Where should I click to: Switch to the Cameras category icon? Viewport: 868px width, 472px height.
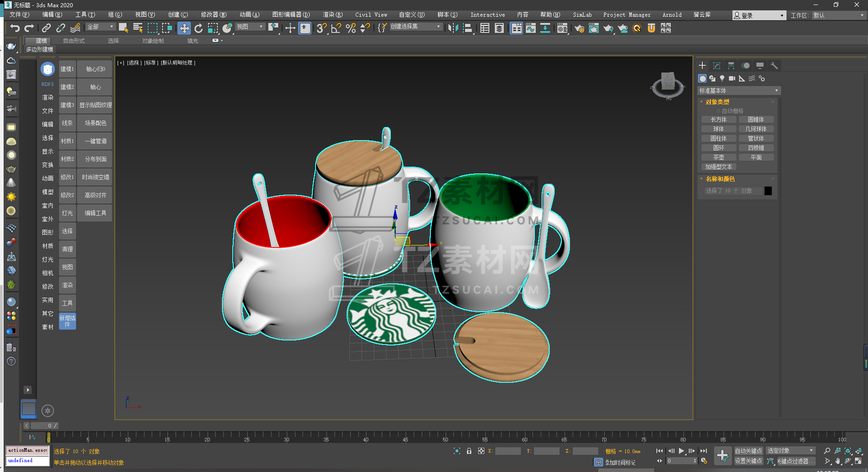(x=732, y=78)
